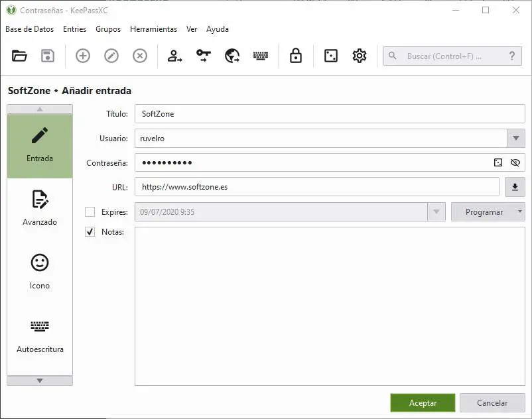Image resolution: width=532 pixels, height=419 pixels.
Task: Lock database padlock icon
Action: point(296,56)
